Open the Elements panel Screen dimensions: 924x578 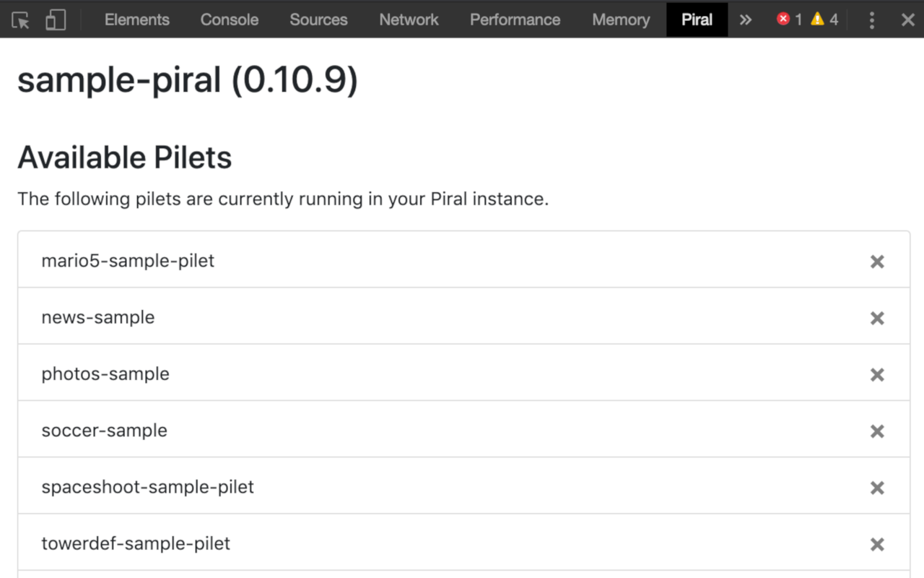click(136, 20)
